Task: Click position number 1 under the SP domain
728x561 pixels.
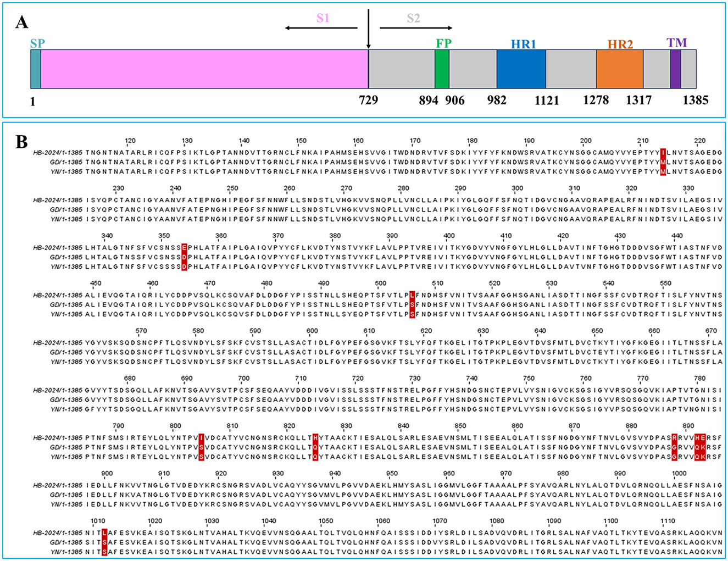Action: click(x=33, y=102)
